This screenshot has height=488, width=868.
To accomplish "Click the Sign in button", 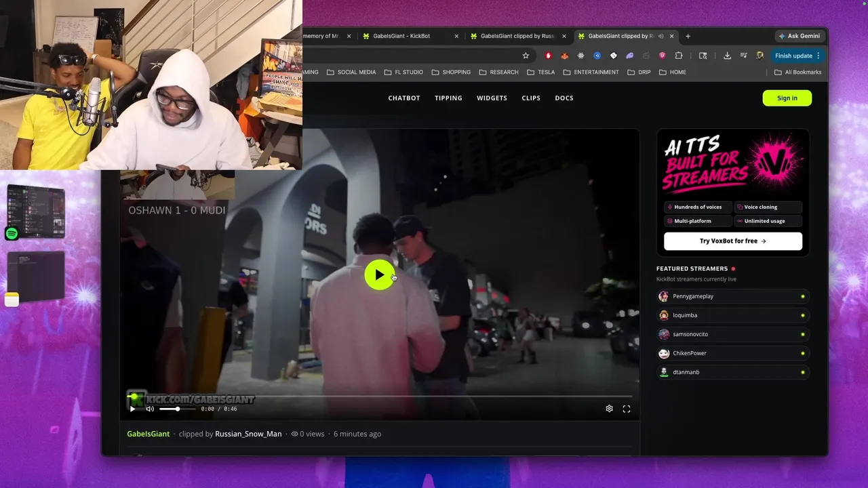I will pyautogui.click(x=787, y=98).
